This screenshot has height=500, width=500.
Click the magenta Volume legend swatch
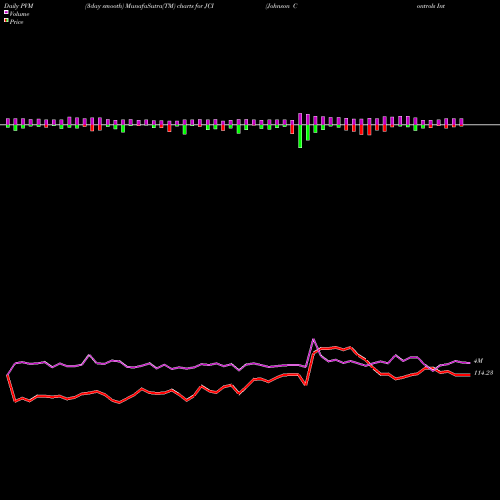tap(6, 12)
